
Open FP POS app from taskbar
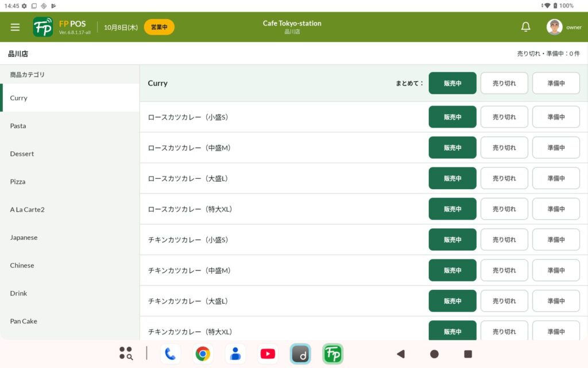tap(332, 354)
